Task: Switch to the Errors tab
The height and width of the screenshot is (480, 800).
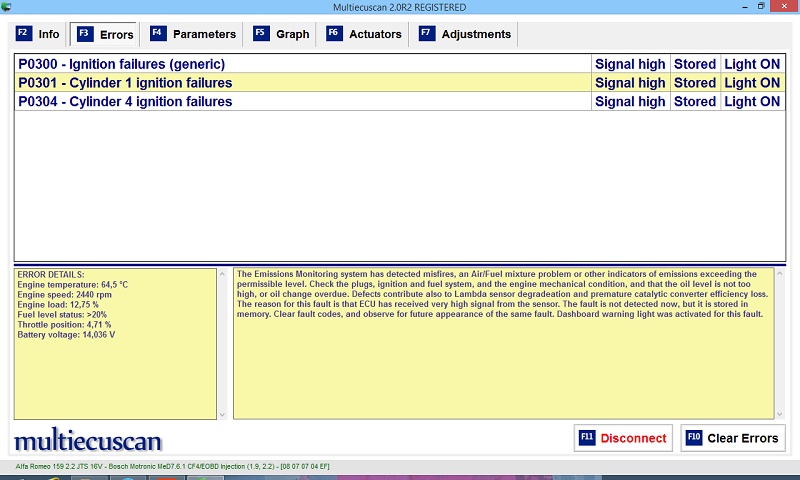Action: tap(104, 34)
